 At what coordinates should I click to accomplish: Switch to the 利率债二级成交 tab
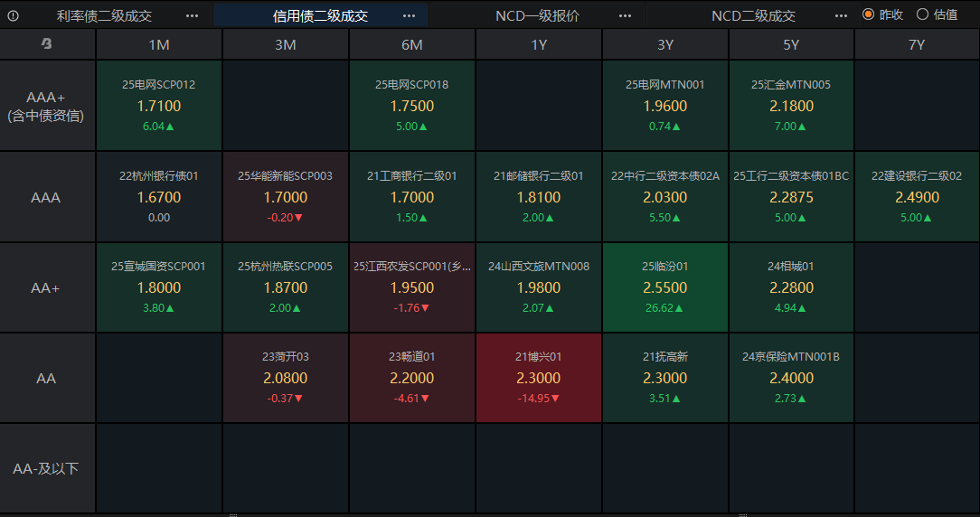[104, 15]
